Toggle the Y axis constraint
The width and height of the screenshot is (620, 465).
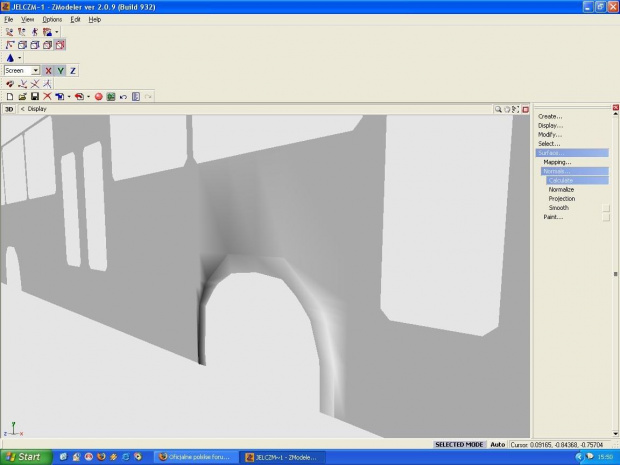point(60,71)
